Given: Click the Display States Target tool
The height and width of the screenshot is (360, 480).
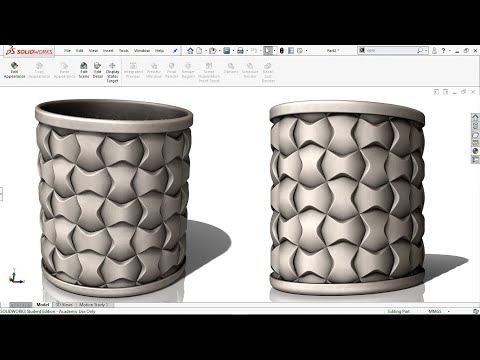Looking at the screenshot, I should [x=112, y=72].
